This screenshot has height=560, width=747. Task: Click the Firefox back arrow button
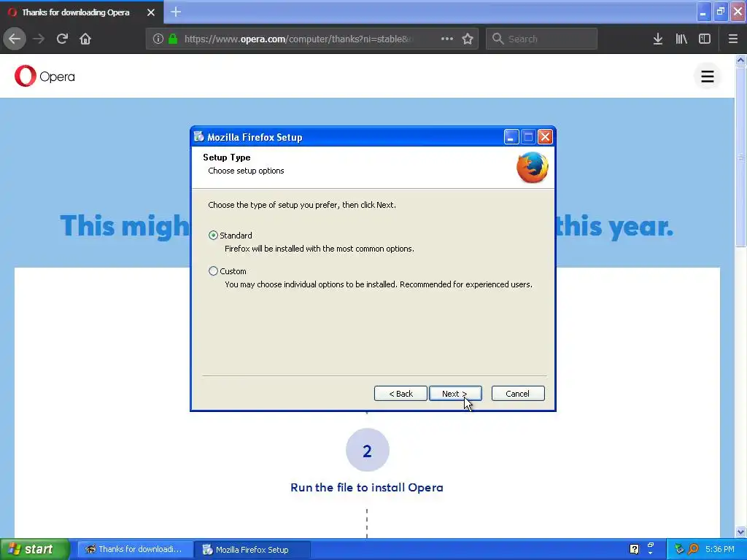[15, 39]
